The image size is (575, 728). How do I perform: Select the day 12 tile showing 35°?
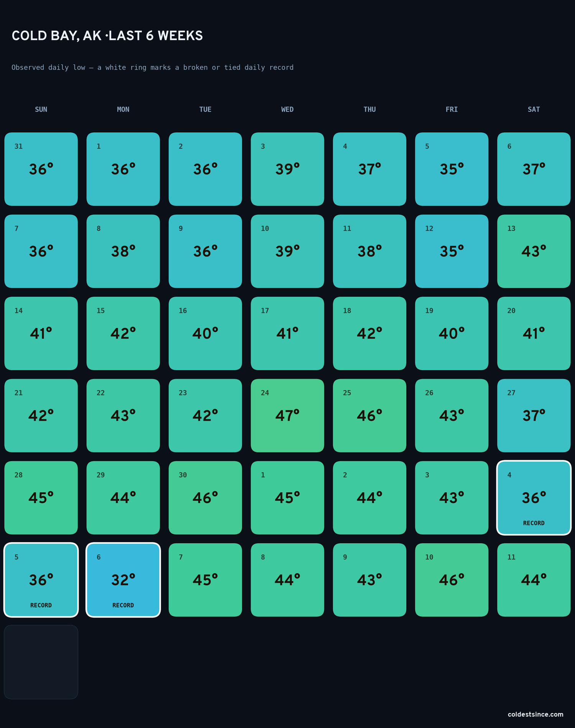[x=452, y=251]
